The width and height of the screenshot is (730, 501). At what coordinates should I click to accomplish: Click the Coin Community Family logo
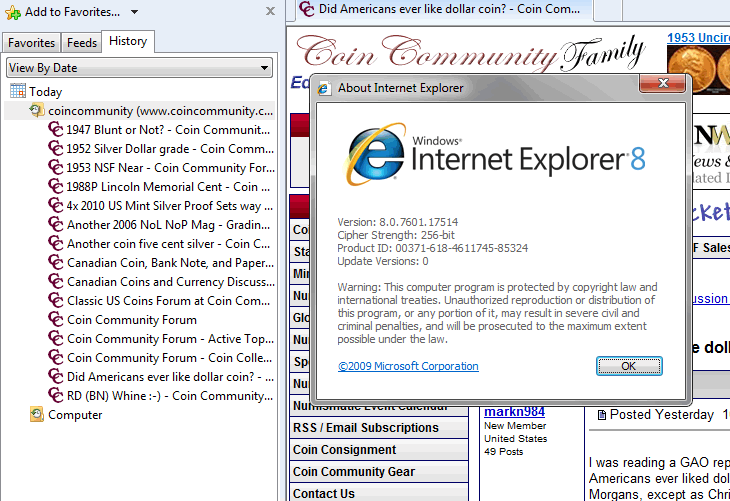[x=470, y=52]
